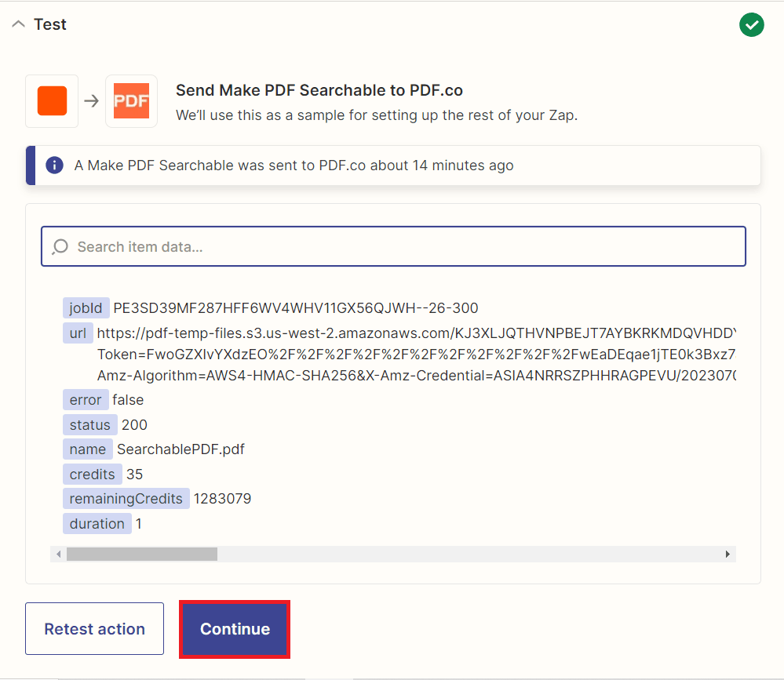Select the credits field label pill

pyautogui.click(x=92, y=474)
